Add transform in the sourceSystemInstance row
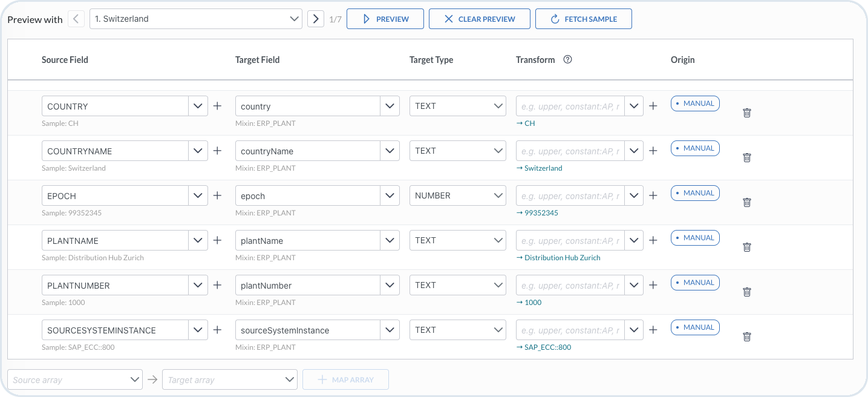Screen dimensions: 868x397 pyautogui.click(x=653, y=330)
